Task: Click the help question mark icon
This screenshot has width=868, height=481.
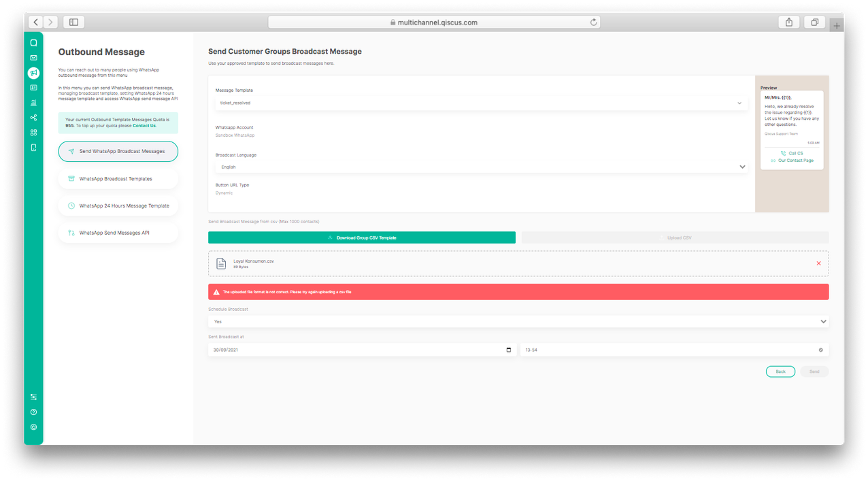Action: 33,412
